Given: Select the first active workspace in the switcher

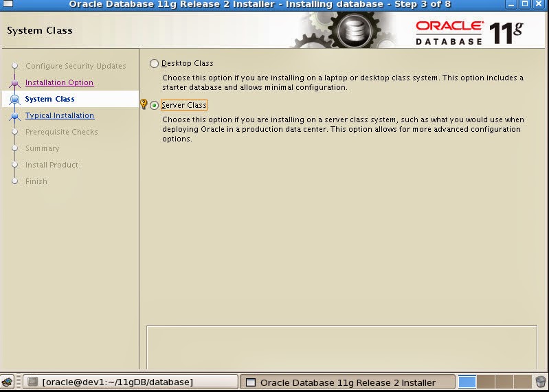Looking at the screenshot, I should tap(467, 382).
